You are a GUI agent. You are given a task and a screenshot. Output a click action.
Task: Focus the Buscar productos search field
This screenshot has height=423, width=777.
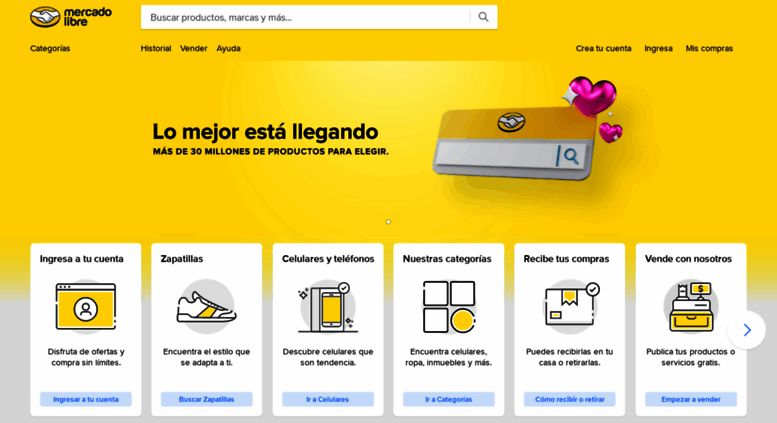click(x=305, y=17)
